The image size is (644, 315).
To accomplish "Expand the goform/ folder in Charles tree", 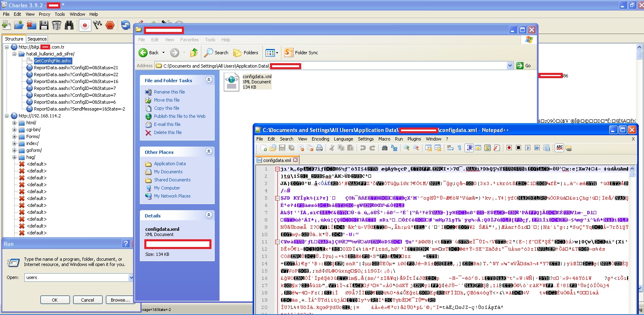I will tap(15, 150).
